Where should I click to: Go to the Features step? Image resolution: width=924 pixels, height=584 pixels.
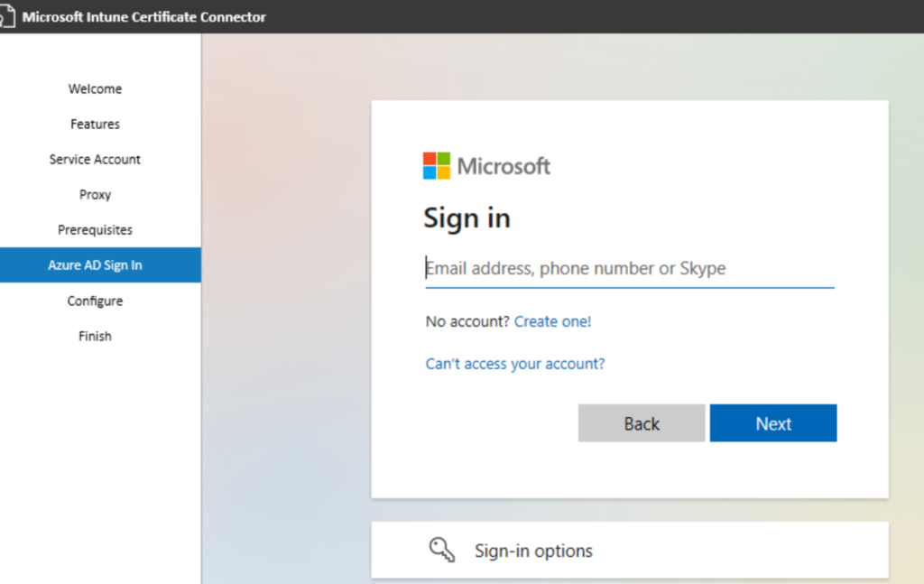[x=95, y=124]
